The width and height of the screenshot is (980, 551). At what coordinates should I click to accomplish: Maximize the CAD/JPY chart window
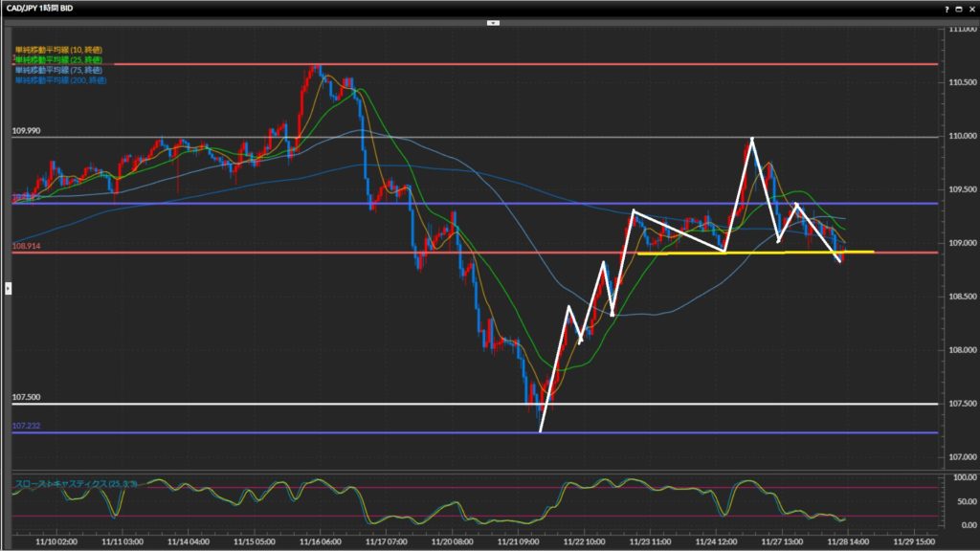click(959, 8)
